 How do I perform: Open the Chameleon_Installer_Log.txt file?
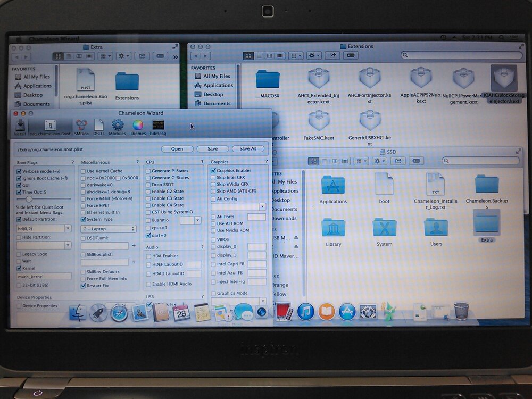pos(435,189)
